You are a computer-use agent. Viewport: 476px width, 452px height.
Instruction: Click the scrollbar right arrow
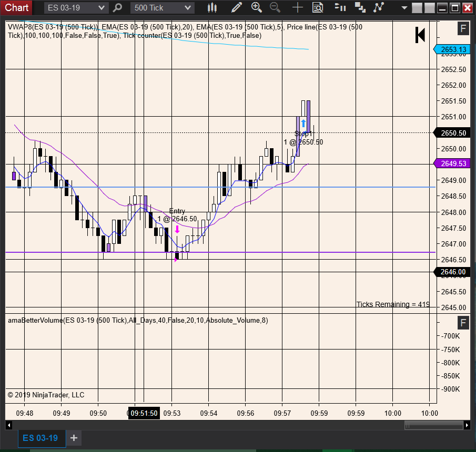[467, 425]
